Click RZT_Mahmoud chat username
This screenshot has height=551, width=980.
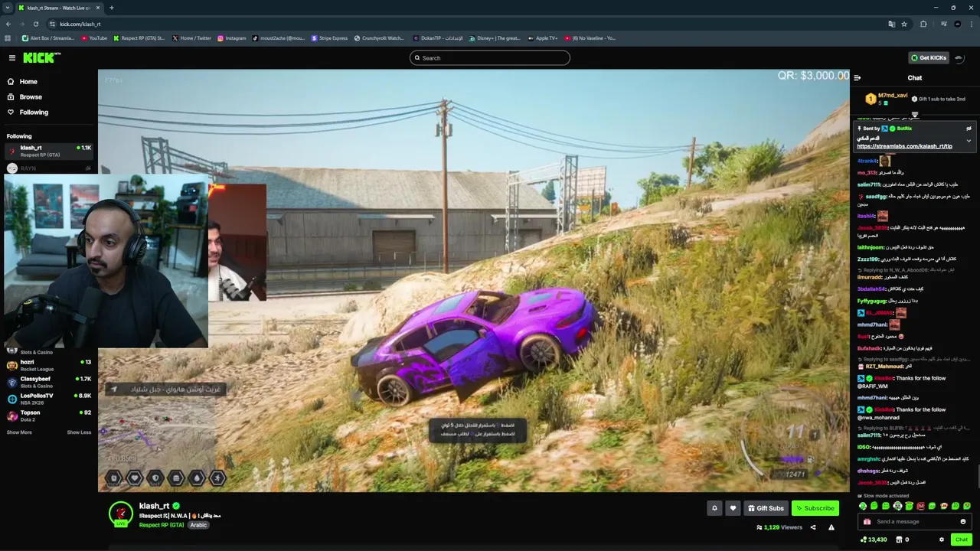coord(884,366)
